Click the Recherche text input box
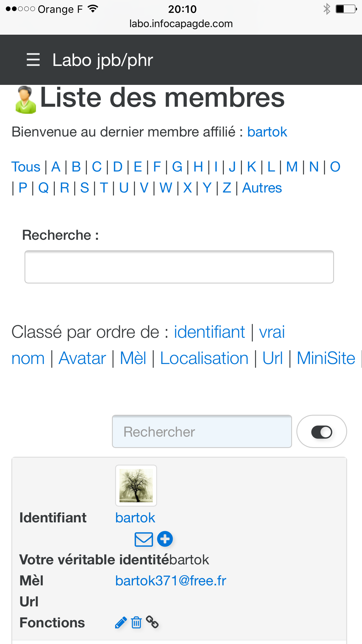This screenshot has width=362, height=644. (179, 267)
